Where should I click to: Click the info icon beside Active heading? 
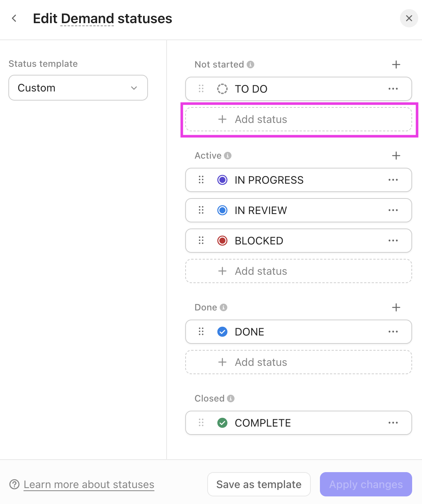click(x=227, y=155)
